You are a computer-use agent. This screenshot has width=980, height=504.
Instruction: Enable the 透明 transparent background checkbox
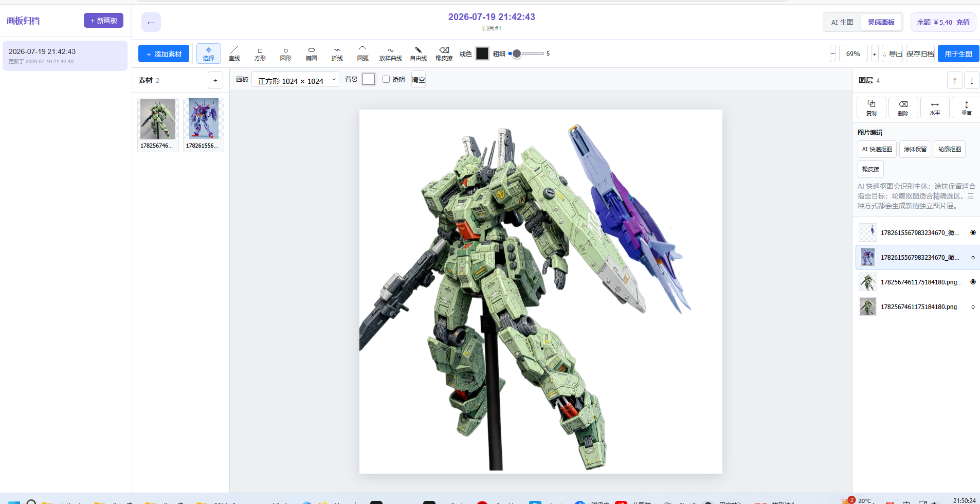386,79
